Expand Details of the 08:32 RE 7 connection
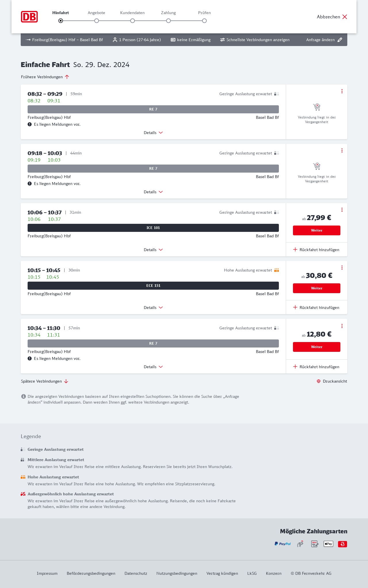This screenshot has height=588, width=368. tap(153, 133)
